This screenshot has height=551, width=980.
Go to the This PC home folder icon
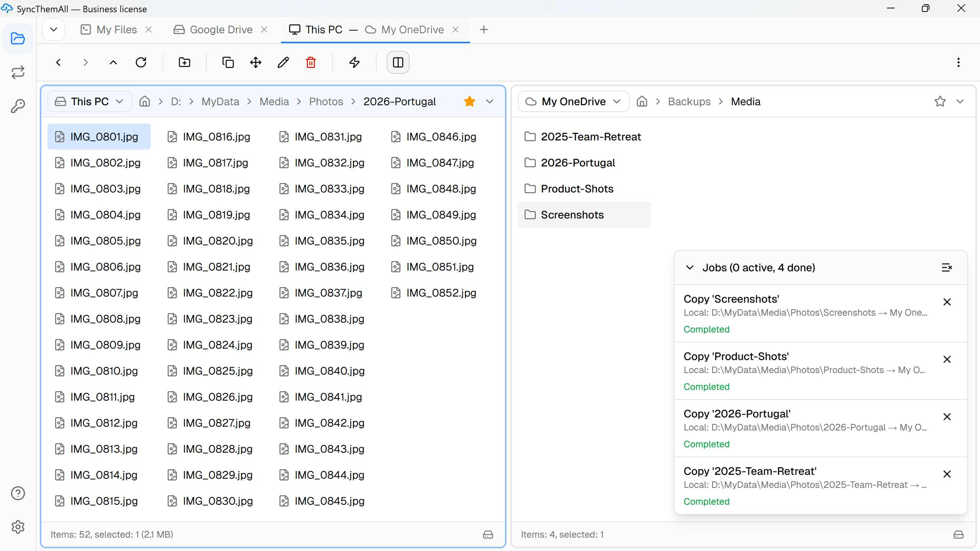point(145,101)
